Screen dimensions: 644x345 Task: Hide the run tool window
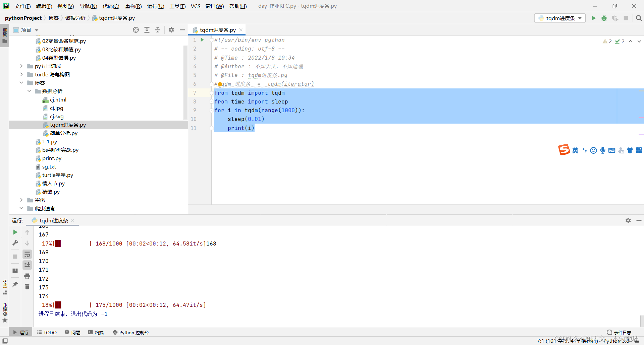point(639,220)
